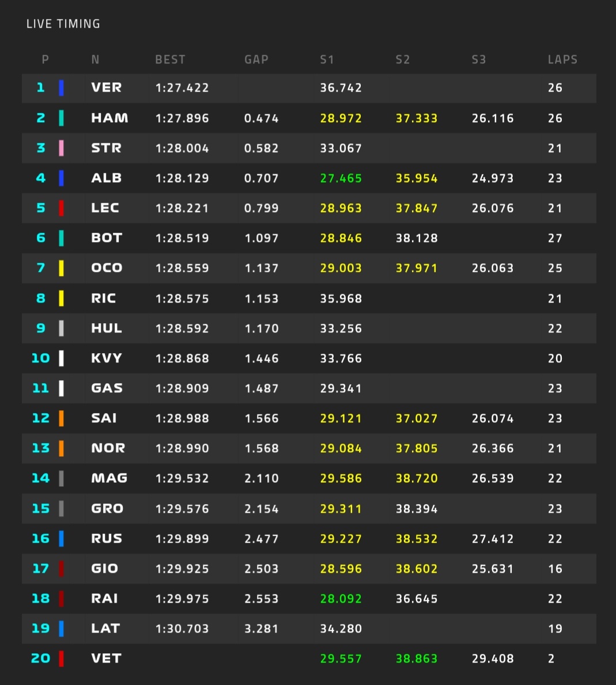Click best lap time 1:27.896
This screenshot has width=616, height=685.
pyautogui.click(x=182, y=118)
